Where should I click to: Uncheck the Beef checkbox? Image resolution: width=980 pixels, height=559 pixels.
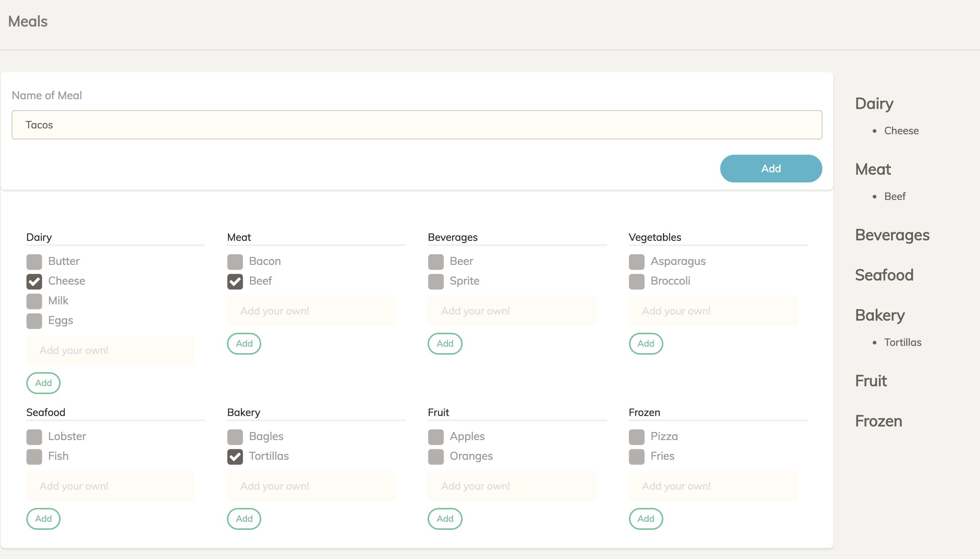coord(235,281)
